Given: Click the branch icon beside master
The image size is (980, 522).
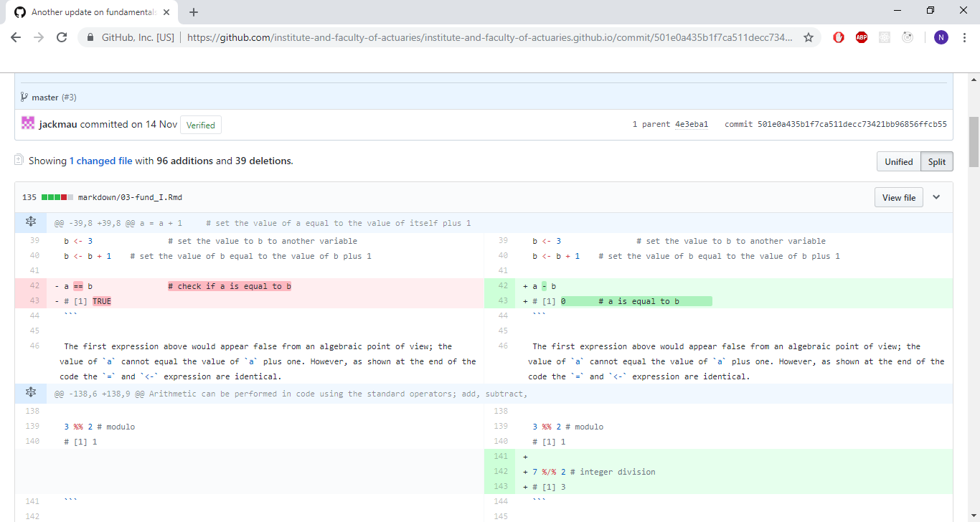Looking at the screenshot, I should click(x=24, y=97).
